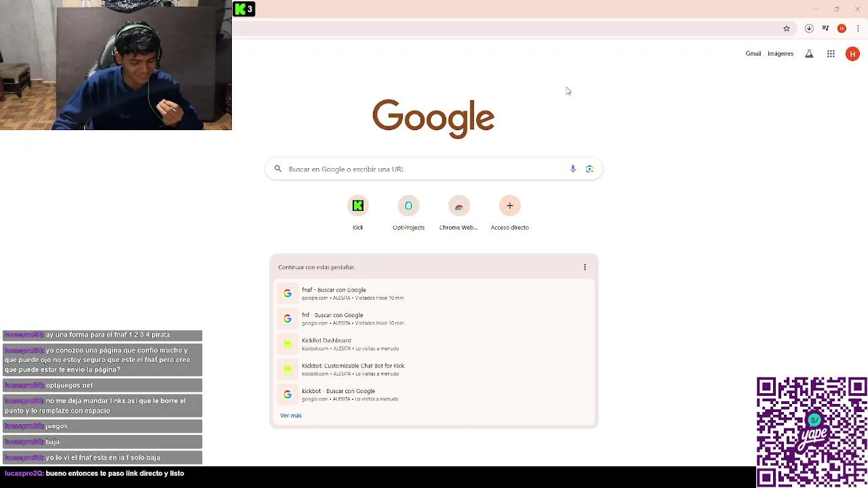Open the Search Labs flask icon

click(809, 54)
